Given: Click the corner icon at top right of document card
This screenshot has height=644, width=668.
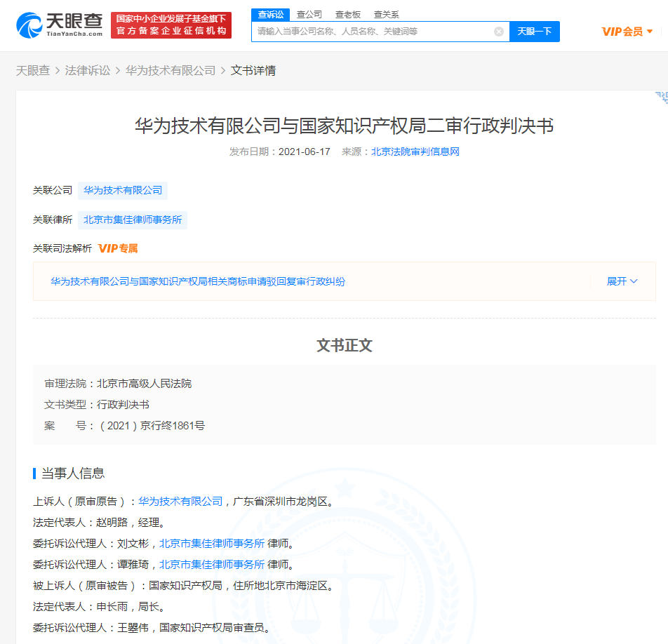Looking at the screenshot, I should (x=660, y=98).
